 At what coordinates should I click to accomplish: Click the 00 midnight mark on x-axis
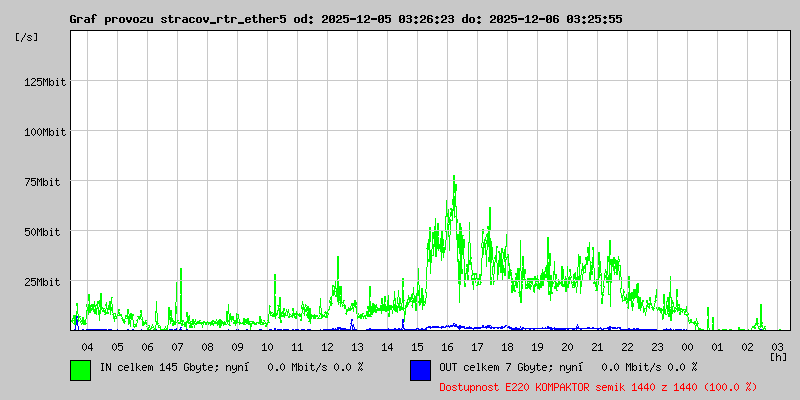[687, 347]
